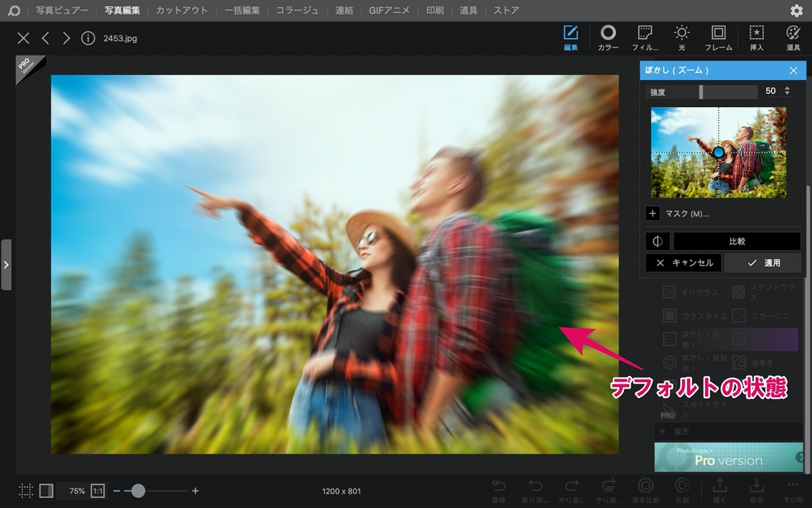Screen dimensions: 812x508
Task: Open the 道具 tools palette icon
Action: click(793, 38)
